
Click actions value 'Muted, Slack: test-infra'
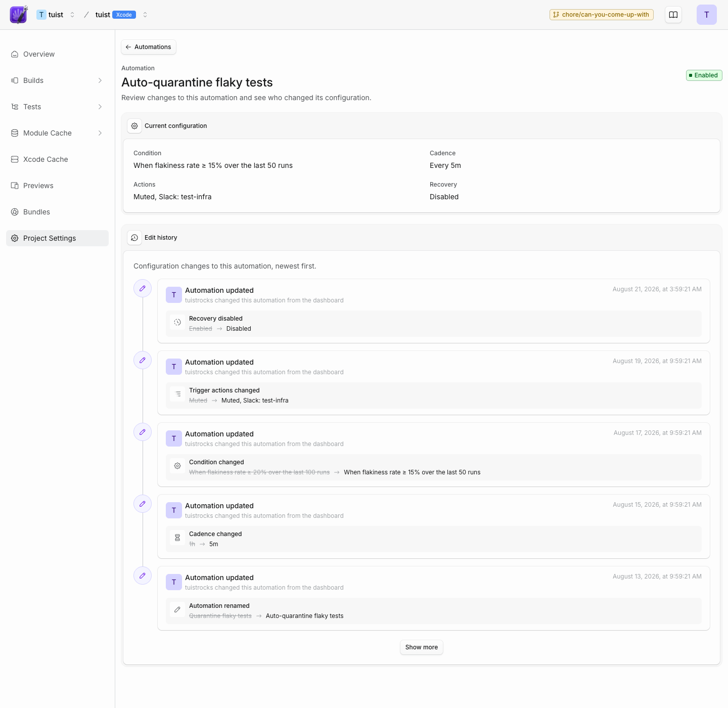tap(172, 197)
